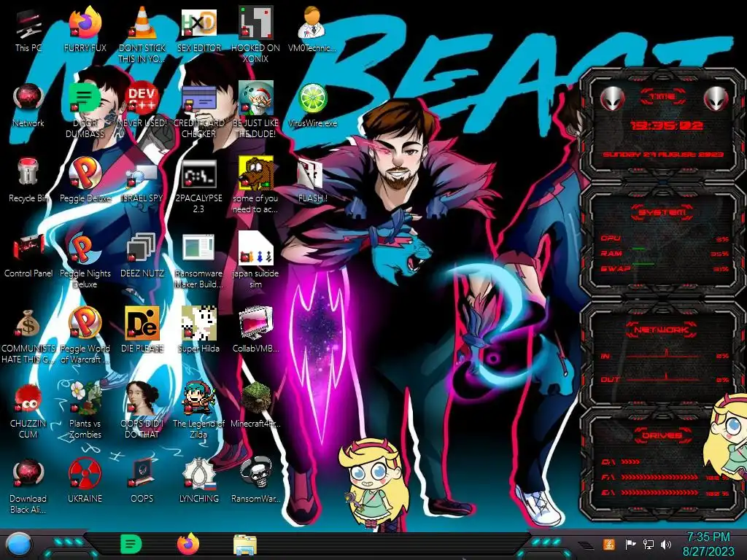This screenshot has height=560, width=747.
Task: Open the green app pinned on taskbar
Action: tap(131, 544)
